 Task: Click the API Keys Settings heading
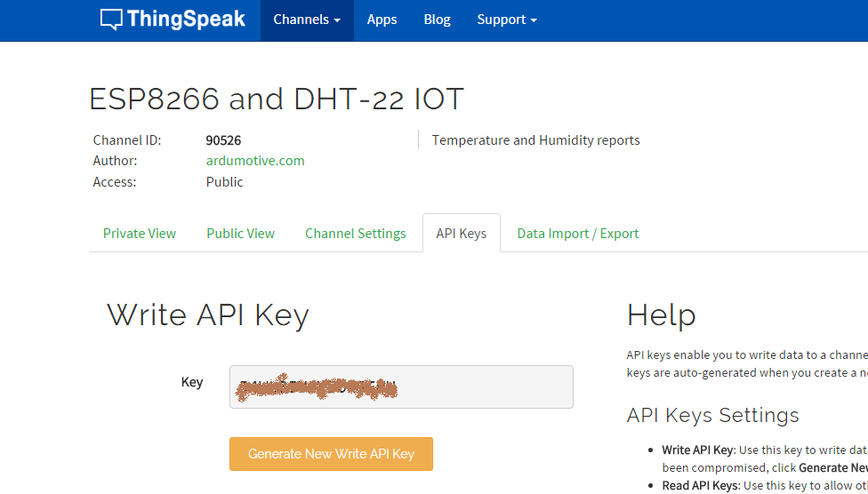click(x=713, y=415)
